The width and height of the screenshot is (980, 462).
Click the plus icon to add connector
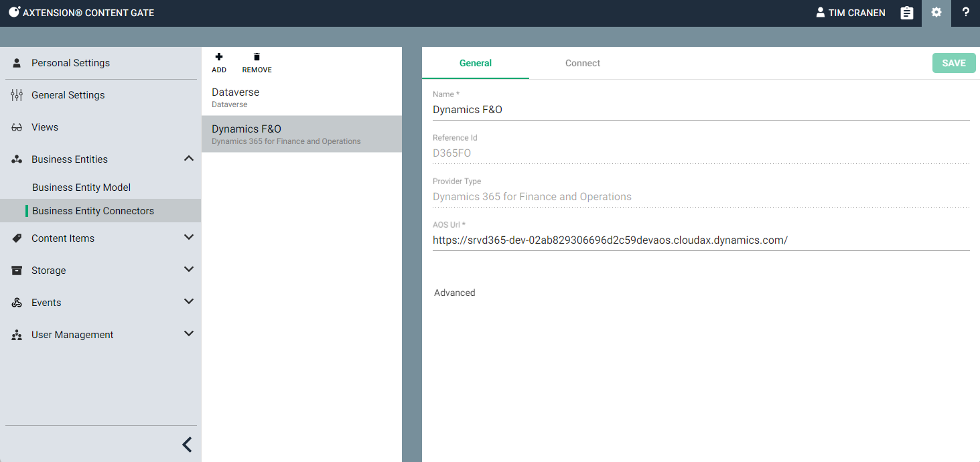(x=219, y=58)
